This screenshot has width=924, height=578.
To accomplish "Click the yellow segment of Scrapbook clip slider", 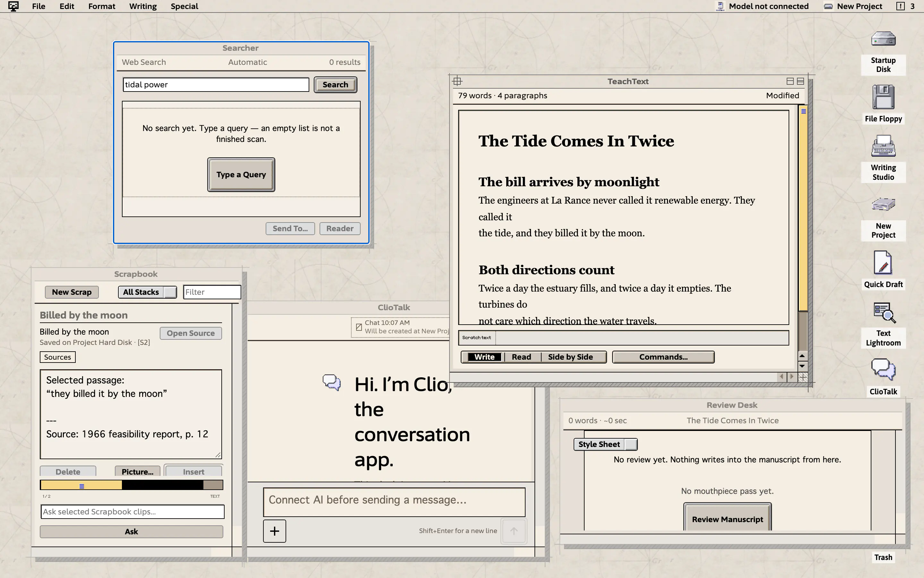I will (81, 485).
